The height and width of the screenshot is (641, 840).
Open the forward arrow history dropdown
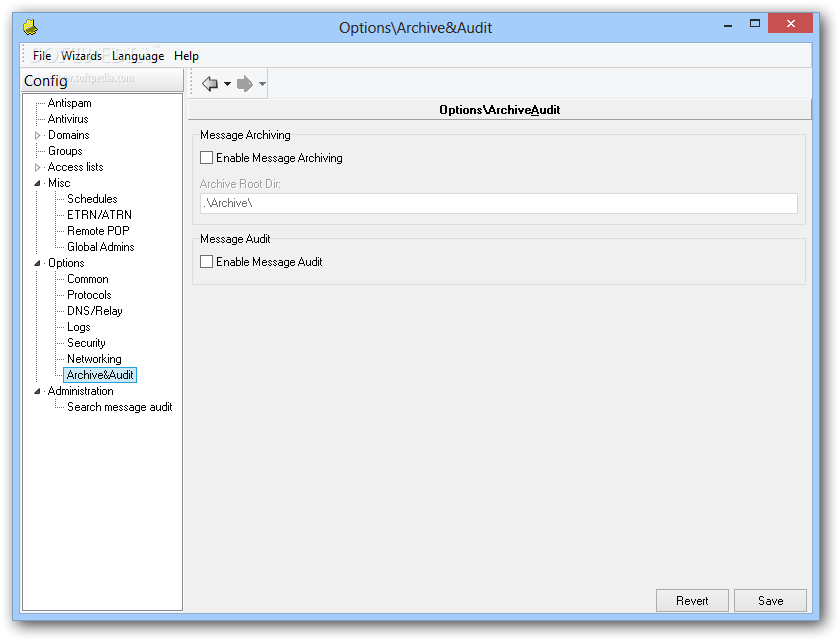click(x=262, y=84)
